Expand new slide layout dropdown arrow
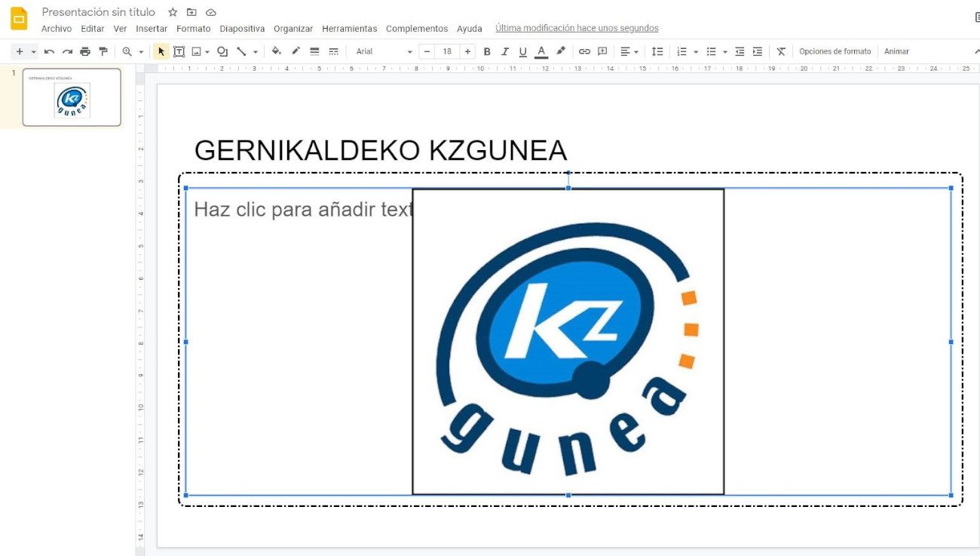Viewport: 980px width, 556px height. 33,52
